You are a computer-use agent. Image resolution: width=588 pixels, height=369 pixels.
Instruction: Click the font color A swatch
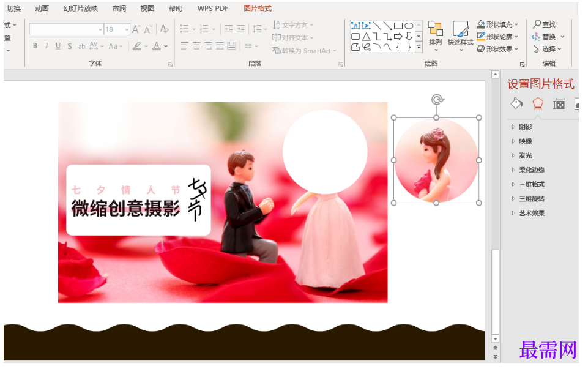click(157, 46)
